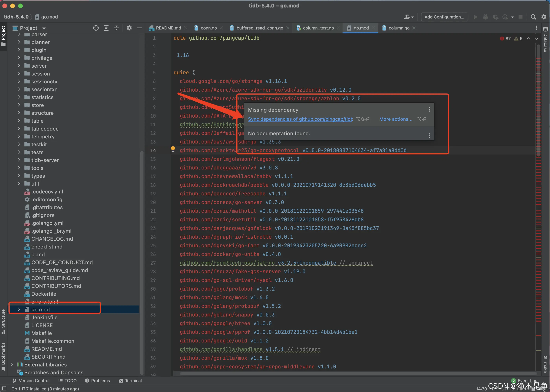Viewport: 550px width, 392px height.
Task: Click Sync dependencies of github.com/pingcap/tidb link
Action: coord(300,119)
